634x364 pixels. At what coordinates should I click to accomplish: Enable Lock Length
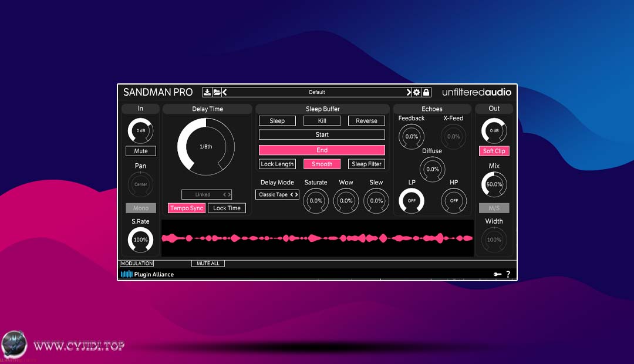(x=277, y=164)
